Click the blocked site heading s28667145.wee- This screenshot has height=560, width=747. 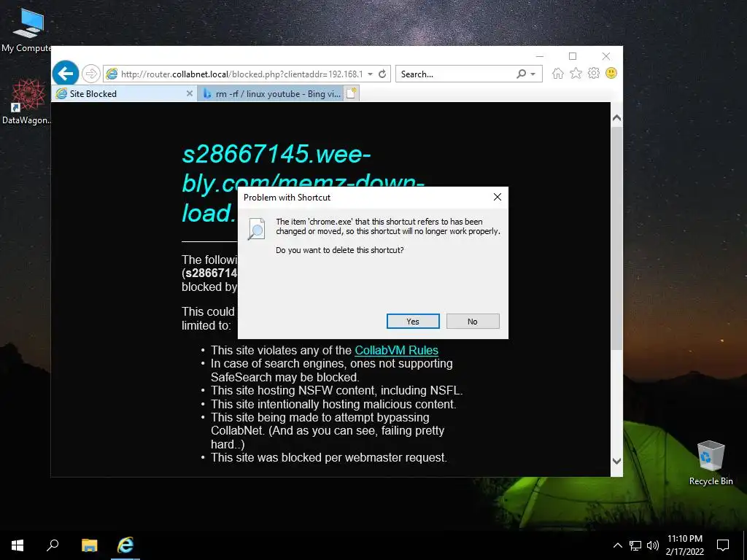(x=276, y=153)
